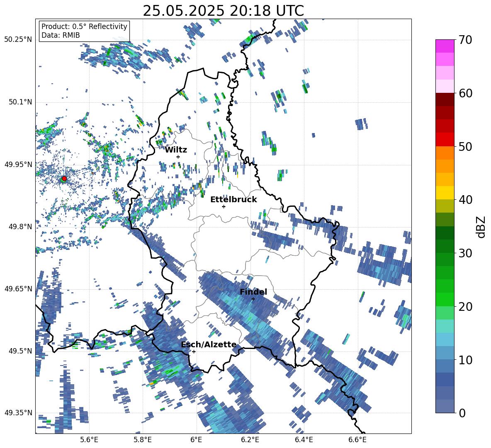Click the 20 value on colorbar
Screen dimensions: 491x448
pyautogui.click(x=465, y=307)
